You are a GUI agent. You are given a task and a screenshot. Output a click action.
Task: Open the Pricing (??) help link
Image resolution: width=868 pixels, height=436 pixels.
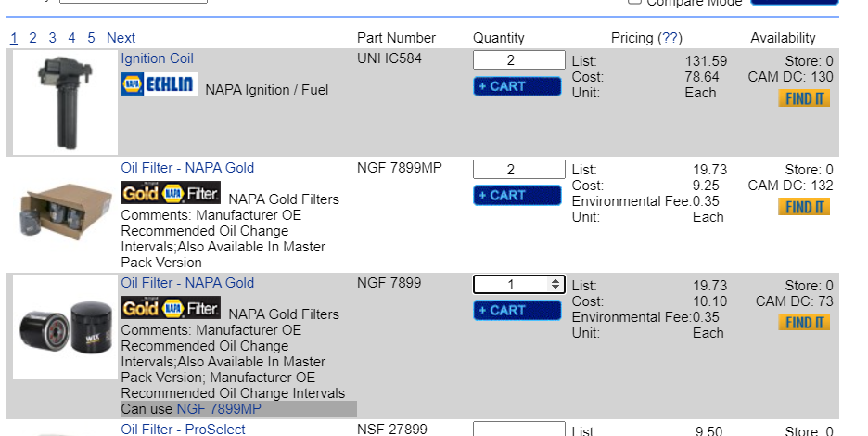(669, 38)
